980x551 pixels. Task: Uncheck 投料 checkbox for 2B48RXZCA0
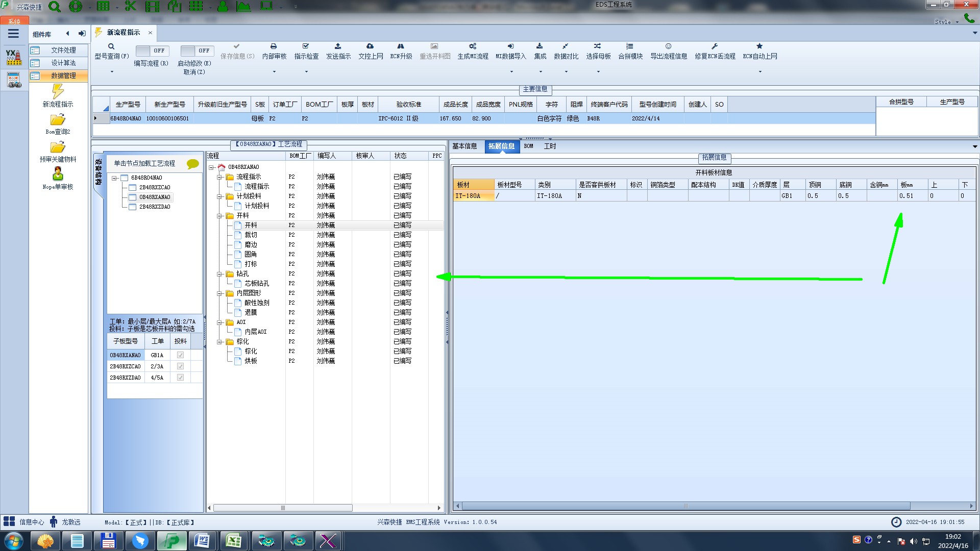(x=180, y=366)
